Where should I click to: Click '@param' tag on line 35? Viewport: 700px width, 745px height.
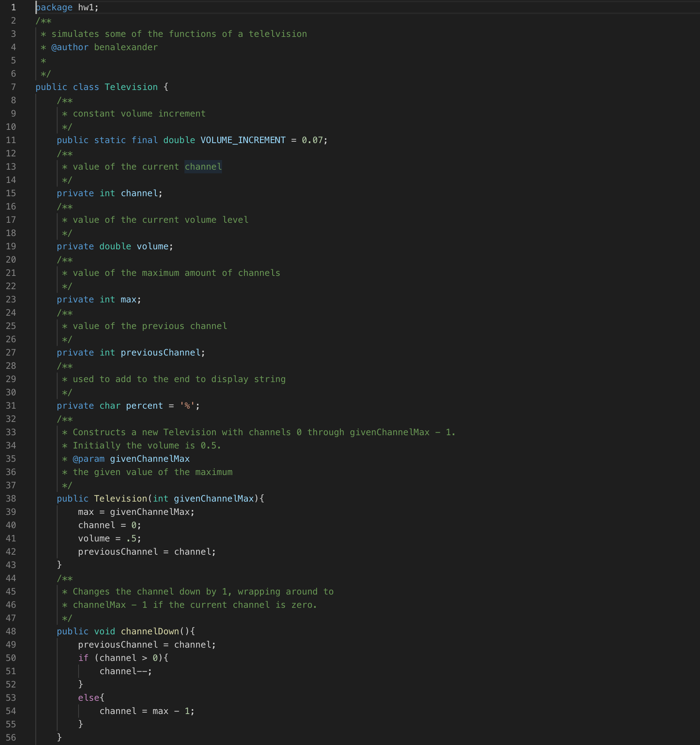pyautogui.click(x=89, y=459)
